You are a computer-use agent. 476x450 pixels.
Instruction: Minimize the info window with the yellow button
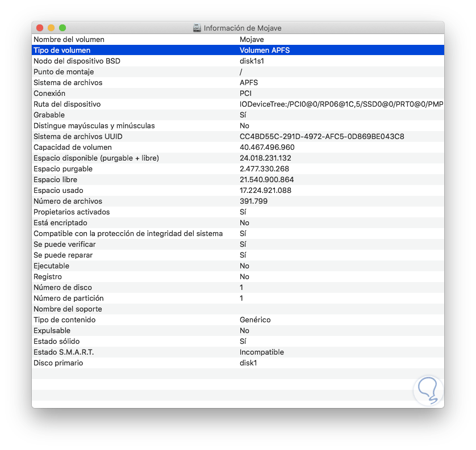tap(51, 28)
